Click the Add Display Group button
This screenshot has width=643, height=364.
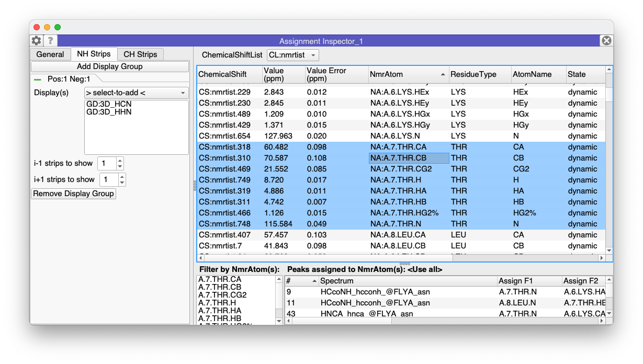tap(110, 66)
